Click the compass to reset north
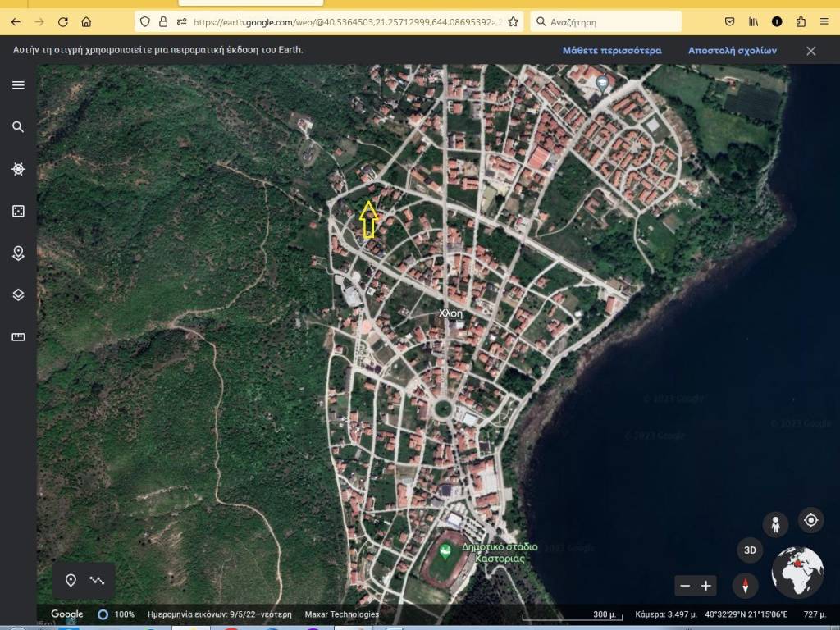Image resolution: width=840 pixels, height=630 pixels. pyautogui.click(x=745, y=586)
